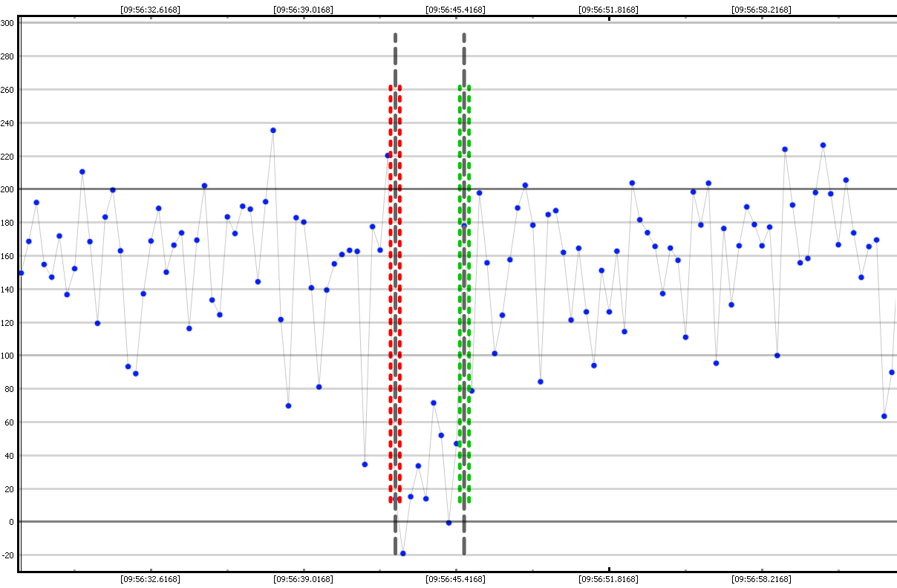The height and width of the screenshot is (588, 897).
Task: Click bottom axis timestamp [09:56:51.8168]
Action: [608, 579]
